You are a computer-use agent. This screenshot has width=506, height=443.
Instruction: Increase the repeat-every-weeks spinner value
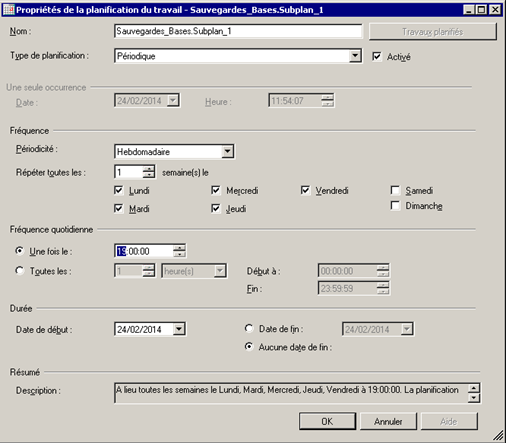click(149, 169)
